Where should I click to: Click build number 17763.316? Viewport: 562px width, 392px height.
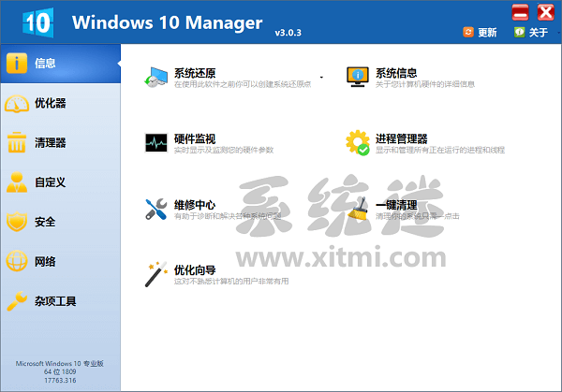pyautogui.click(x=60, y=380)
